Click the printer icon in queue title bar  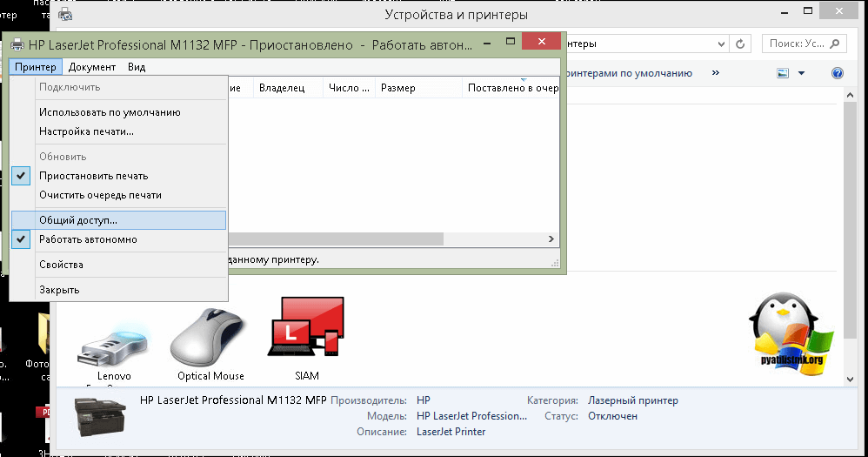17,44
